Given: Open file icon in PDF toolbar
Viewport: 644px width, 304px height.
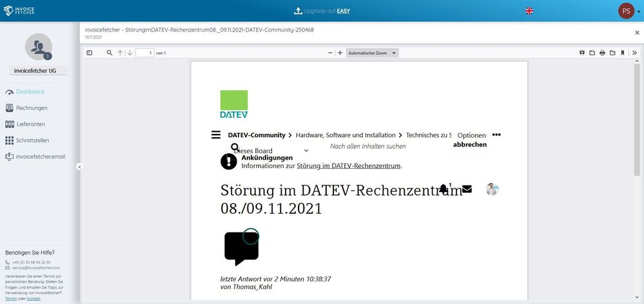Looking at the screenshot, I should pos(592,53).
